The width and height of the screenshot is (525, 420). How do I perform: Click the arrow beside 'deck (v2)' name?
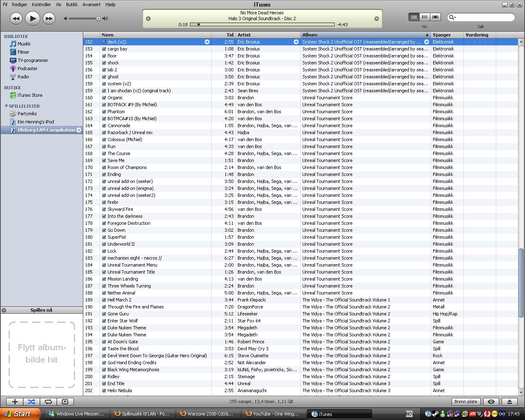point(207,42)
